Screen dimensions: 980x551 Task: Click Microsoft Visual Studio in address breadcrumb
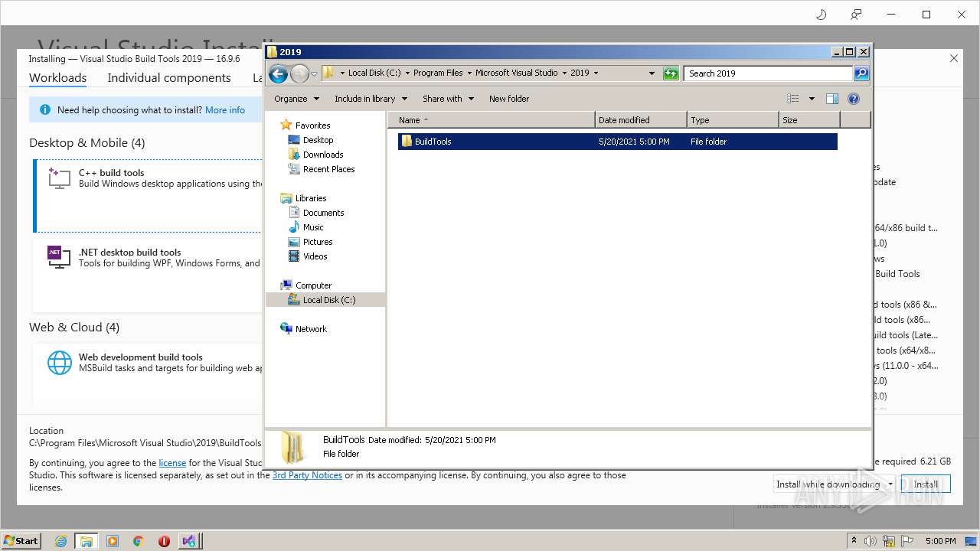point(517,73)
